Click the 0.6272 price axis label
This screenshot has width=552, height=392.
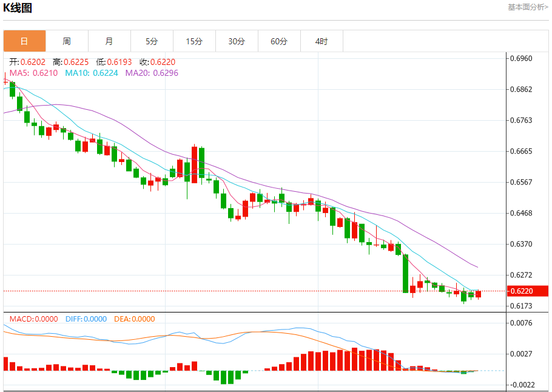point(522,275)
